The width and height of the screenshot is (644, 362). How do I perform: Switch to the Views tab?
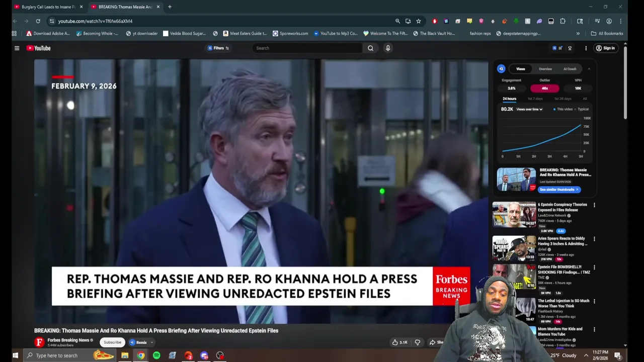[x=521, y=69]
